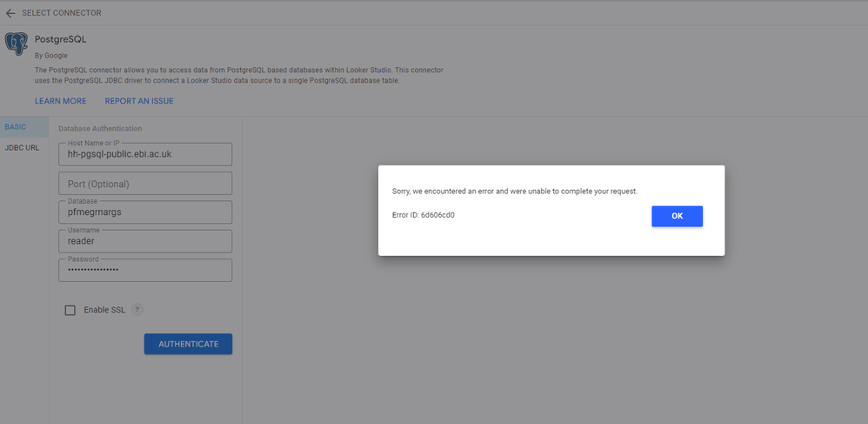Screen dimensions: 868x424
Task: Focus the Port (Optional) field
Action: click(145, 184)
